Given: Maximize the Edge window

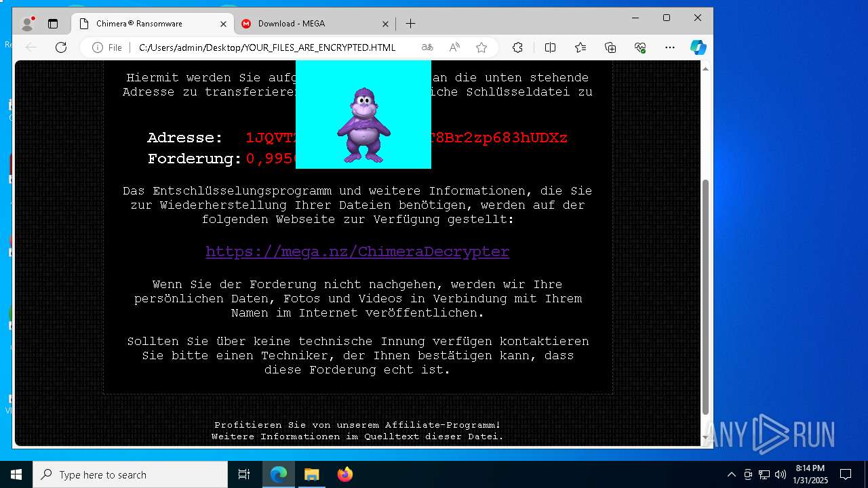Looking at the screenshot, I should (x=667, y=18).
